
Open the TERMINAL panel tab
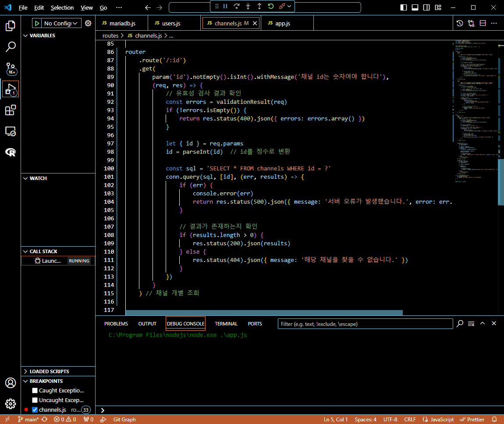pos(226,324)
